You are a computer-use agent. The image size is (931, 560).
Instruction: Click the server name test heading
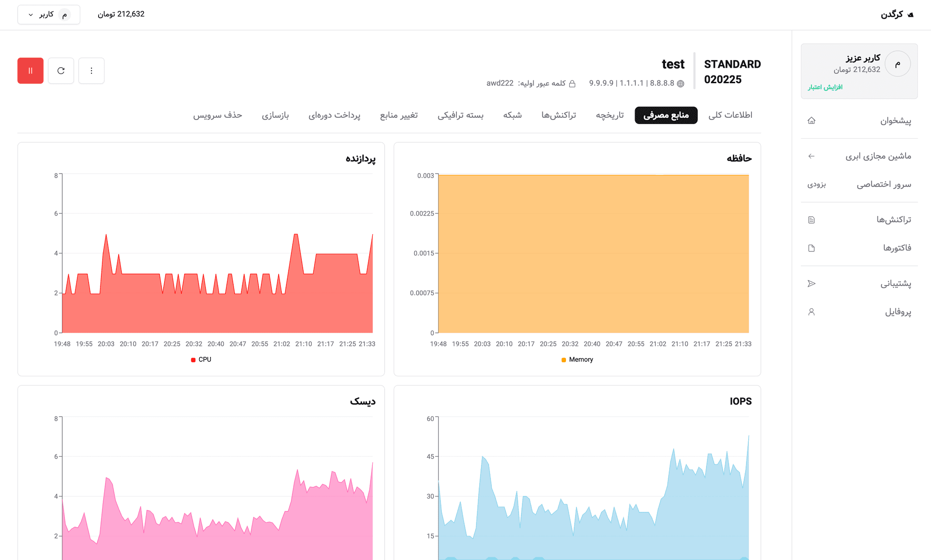673,64
